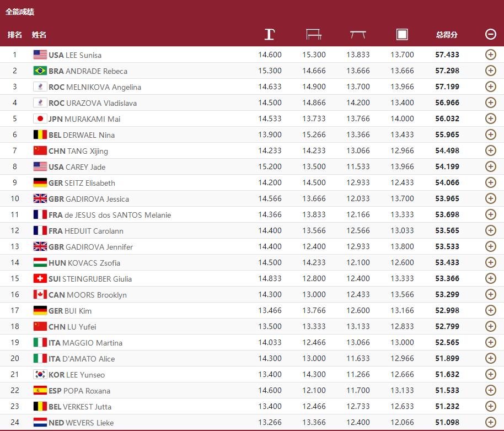Expand details for WEVERS Lieke row
Viewport: 504px width, 431px height.
pos(491,422)
